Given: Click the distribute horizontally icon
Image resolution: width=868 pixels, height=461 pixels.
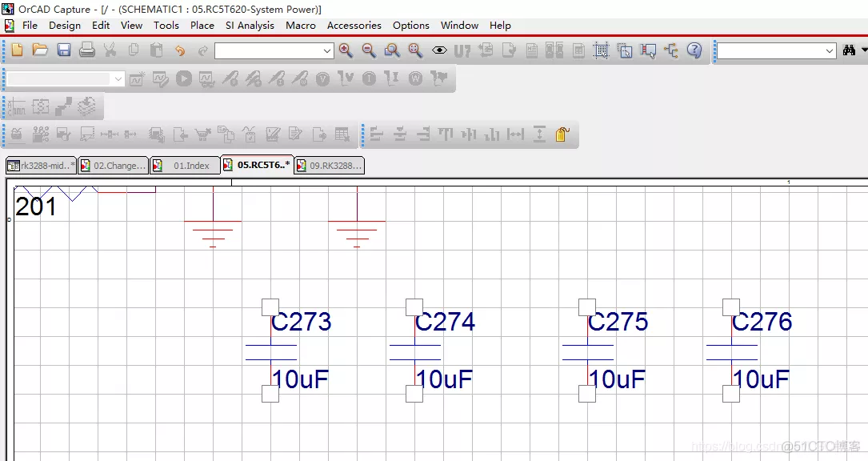Looking at the screenshot, I should coord(515,134).
